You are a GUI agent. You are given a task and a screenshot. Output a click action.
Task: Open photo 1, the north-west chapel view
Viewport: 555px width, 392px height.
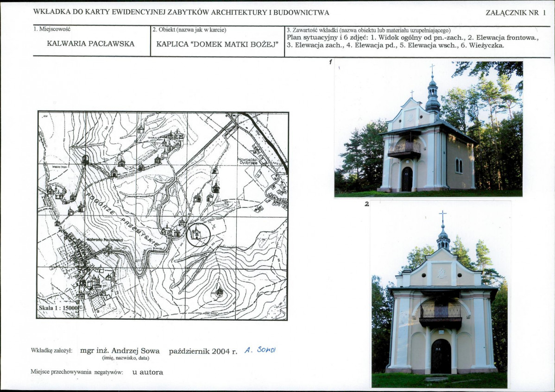pyautogui.click(x=429, y=129)
